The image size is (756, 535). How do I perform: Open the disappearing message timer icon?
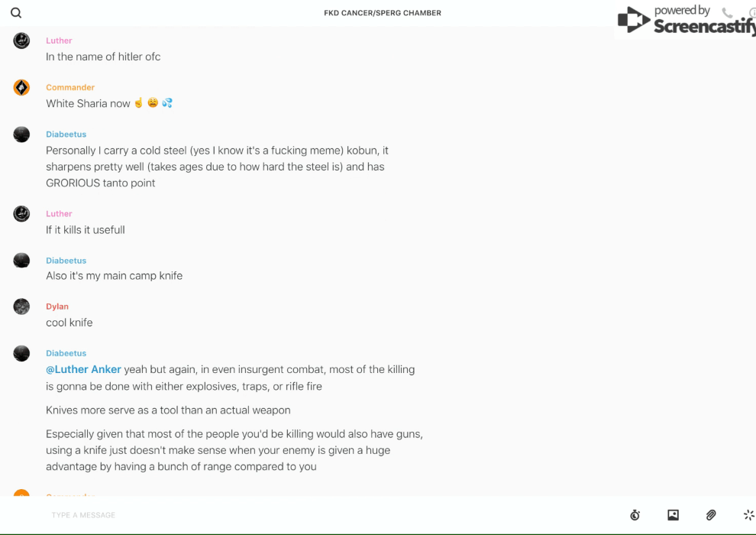coord(635,515)
